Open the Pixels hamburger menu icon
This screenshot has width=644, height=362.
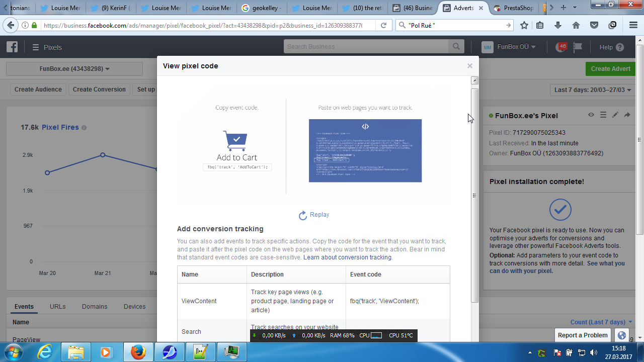[36, 47]
